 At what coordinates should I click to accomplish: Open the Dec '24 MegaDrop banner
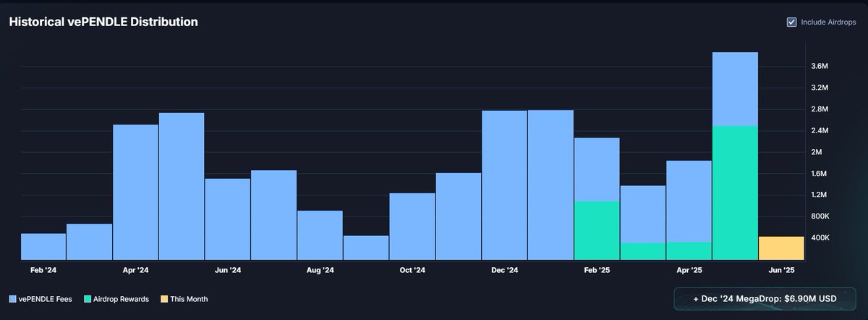(763, 299)
